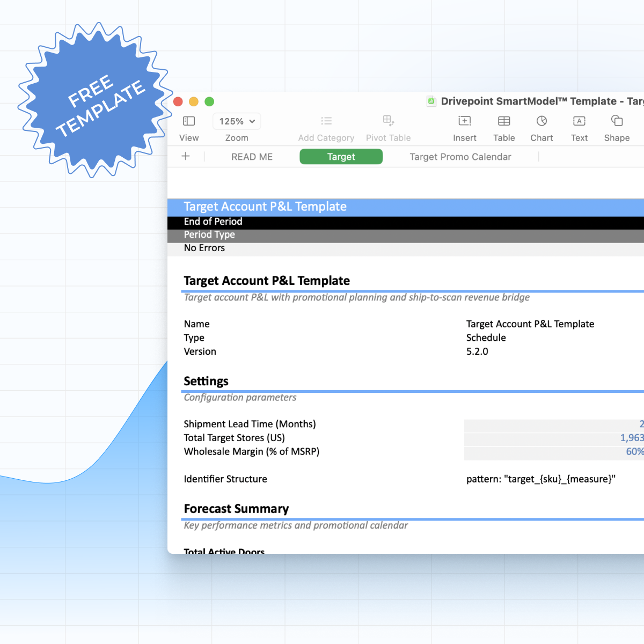Close the window with red button

(178, 101)
